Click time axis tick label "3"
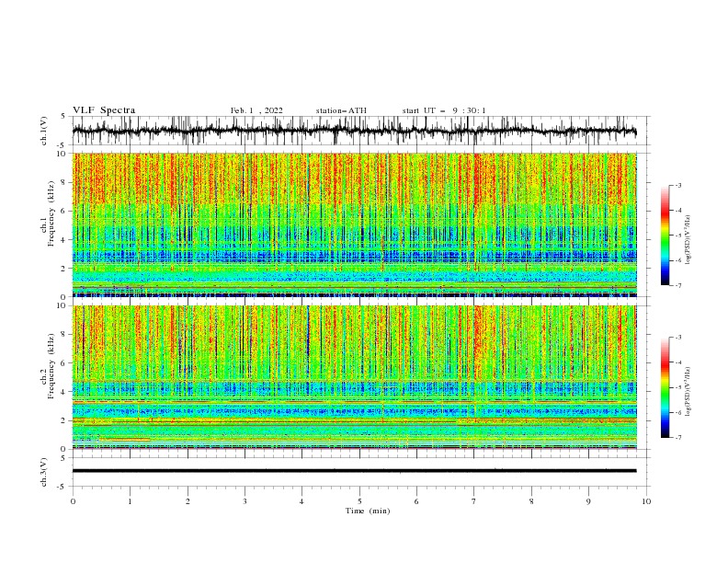 tap(245, 501)
